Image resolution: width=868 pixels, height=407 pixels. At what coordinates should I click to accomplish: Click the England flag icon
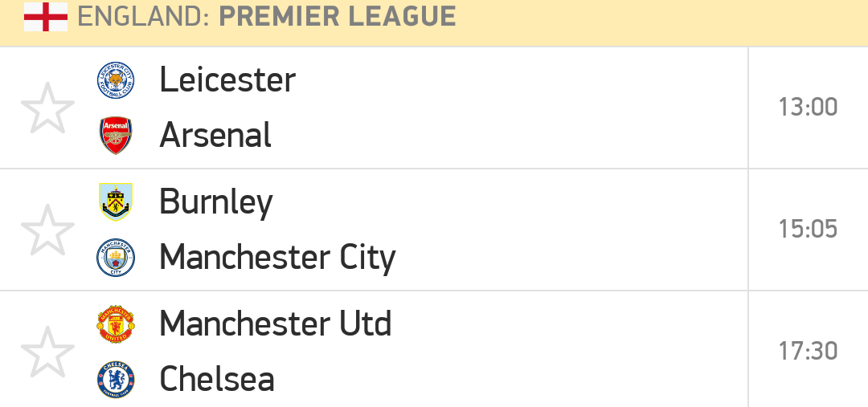46,17
